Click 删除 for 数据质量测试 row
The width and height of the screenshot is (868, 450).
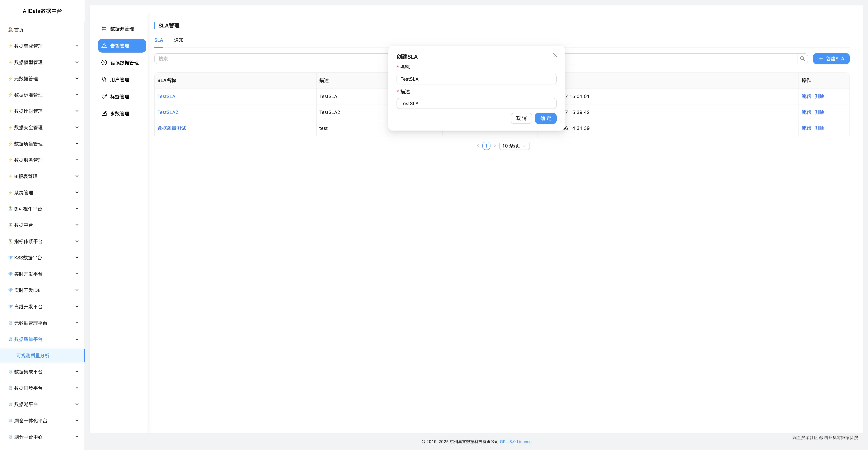[x=819, y=128]
